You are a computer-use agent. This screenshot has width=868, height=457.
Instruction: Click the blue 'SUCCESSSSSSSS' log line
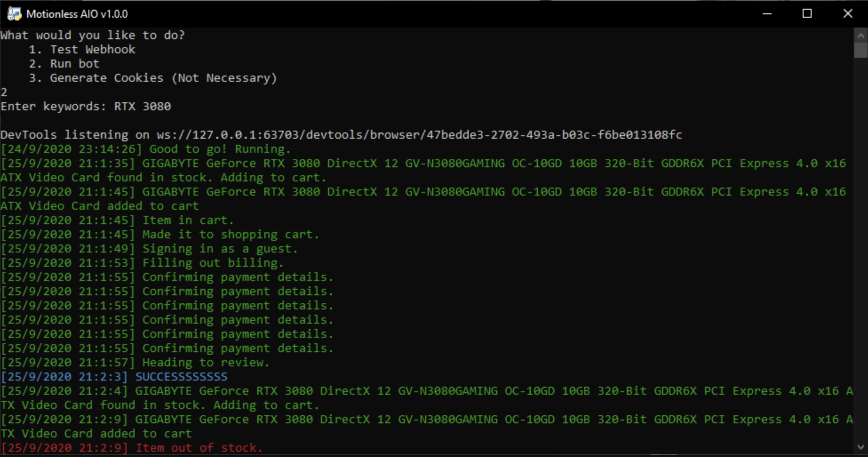point(114,377)
